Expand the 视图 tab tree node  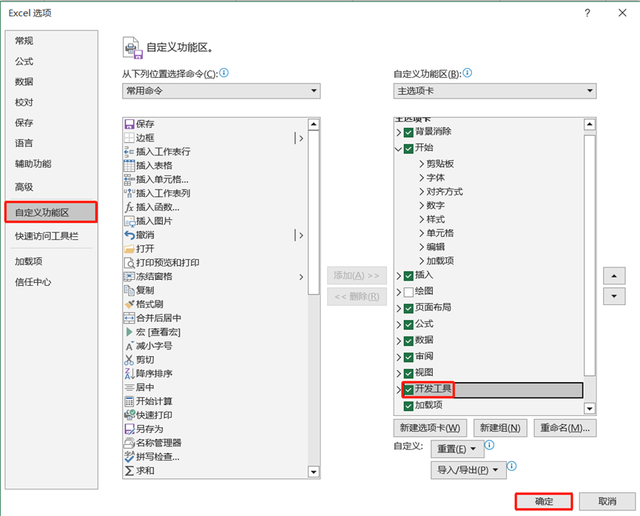(399, 373)
